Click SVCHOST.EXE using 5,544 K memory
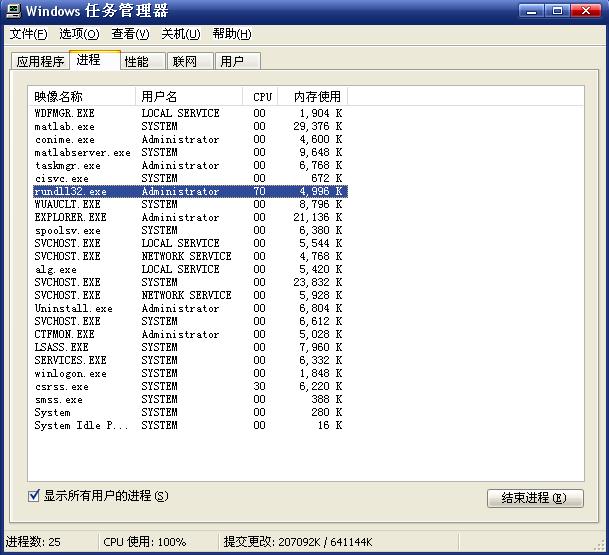This screenshot has width=609, height=555. click(x=190, y=244)
